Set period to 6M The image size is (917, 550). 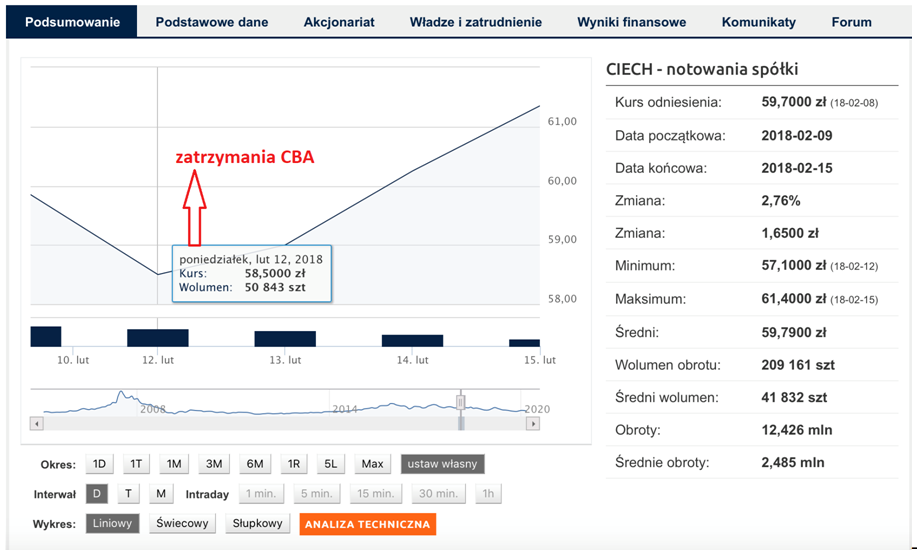[x=255, y=464]
